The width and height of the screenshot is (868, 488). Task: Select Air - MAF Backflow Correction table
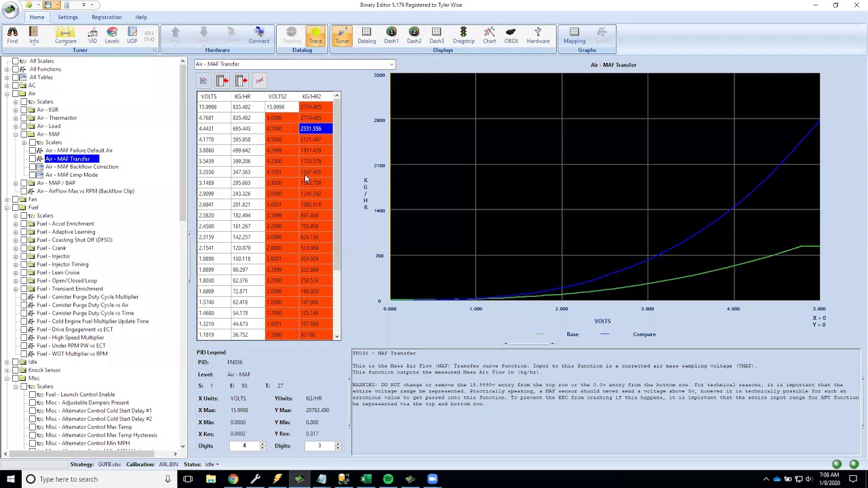point(81,167)
